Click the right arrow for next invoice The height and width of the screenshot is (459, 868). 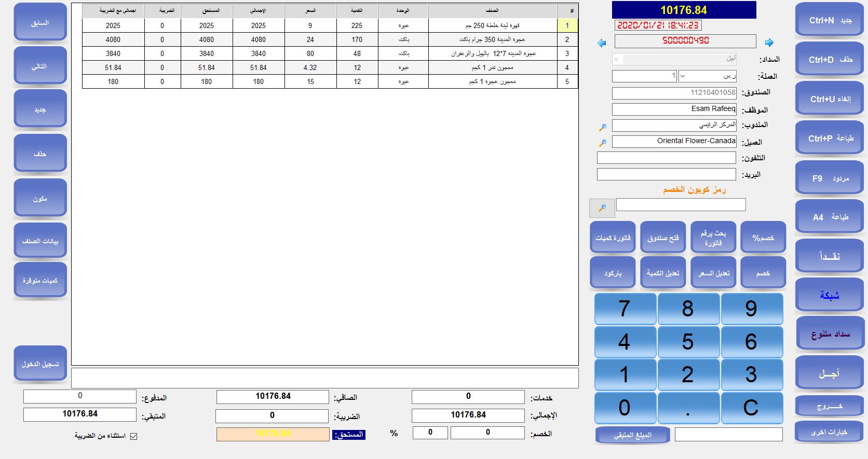coord(769,43)
